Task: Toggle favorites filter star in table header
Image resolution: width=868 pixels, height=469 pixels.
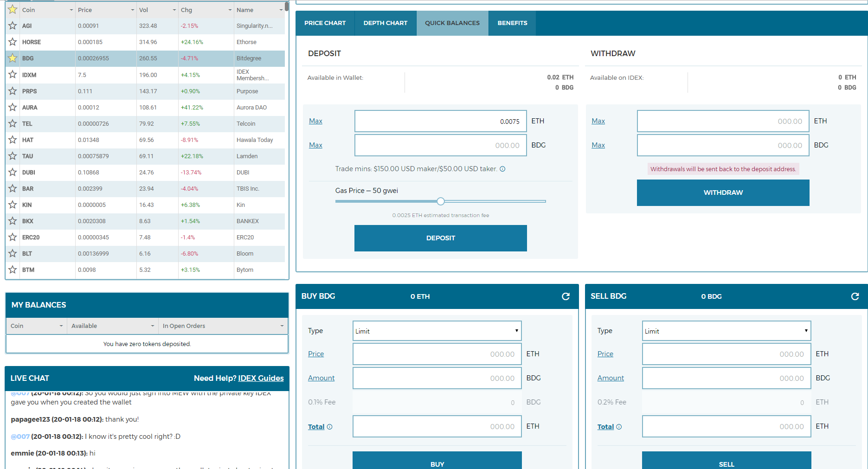Action: (x=13, y=10)
